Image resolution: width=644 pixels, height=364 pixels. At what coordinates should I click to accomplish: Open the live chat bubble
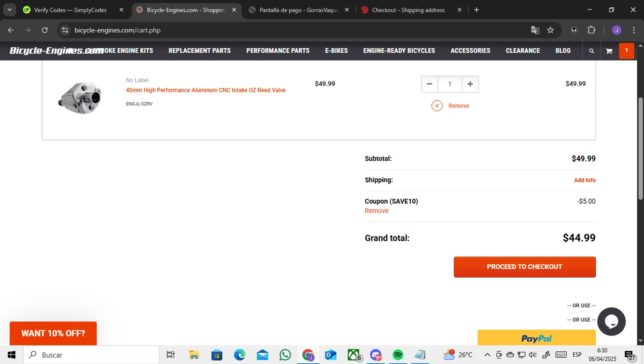[611, 321]
